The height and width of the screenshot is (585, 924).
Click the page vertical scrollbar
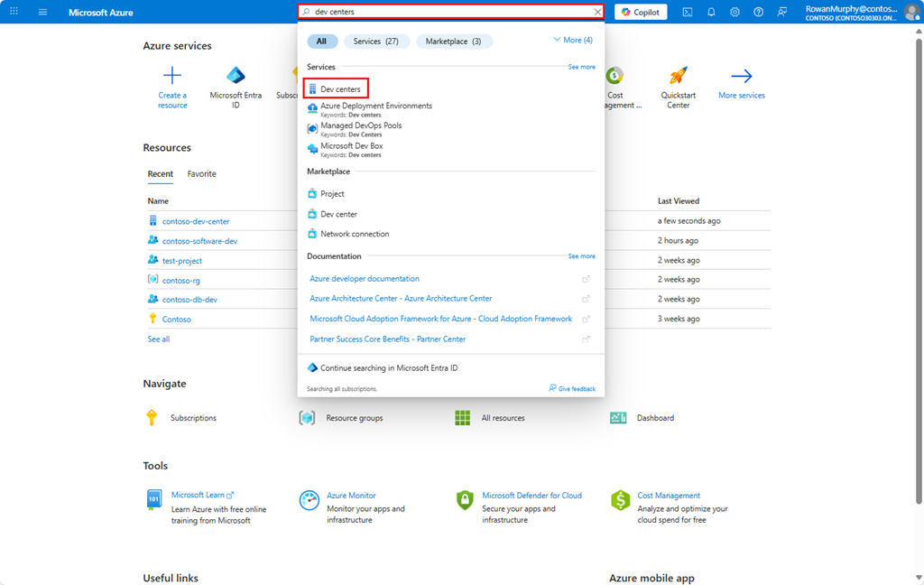[x=919, y=271]
